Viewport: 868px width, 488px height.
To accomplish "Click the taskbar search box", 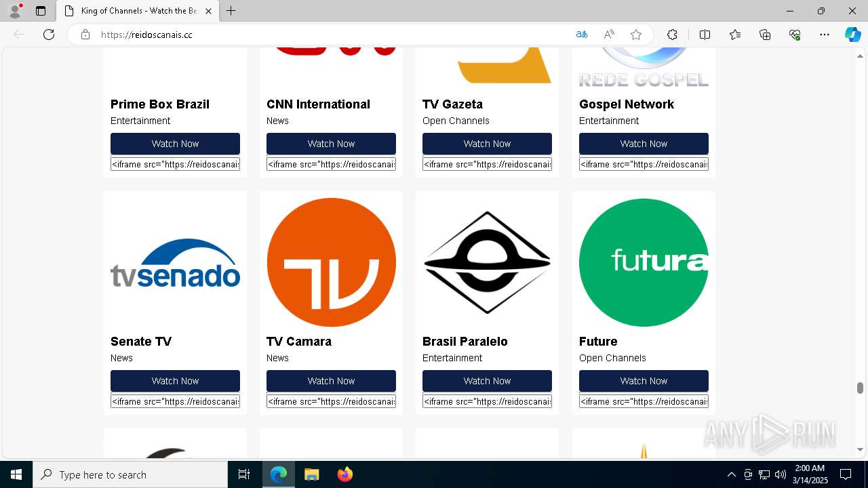I will 130,474.
